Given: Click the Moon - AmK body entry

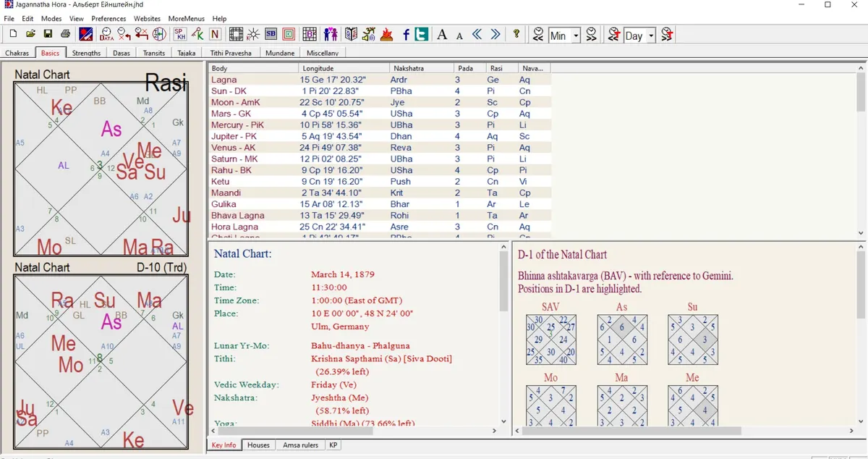Looking at the screenshot, I should 235,103.
